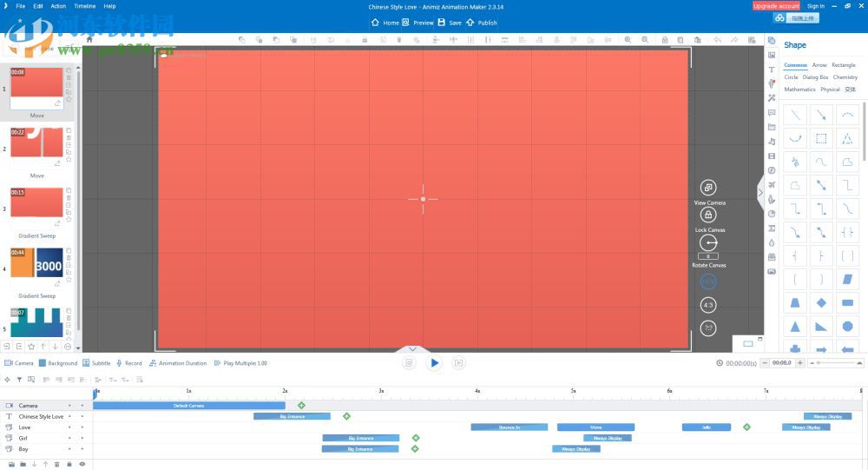Click the timeline zoom slider
868x470 pixels.
click(836, 362)
